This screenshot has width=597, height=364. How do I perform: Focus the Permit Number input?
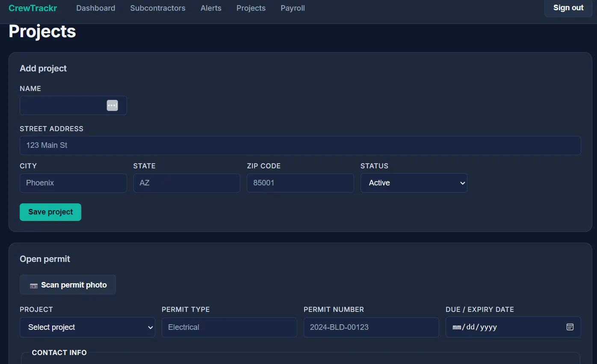point(371,327)
